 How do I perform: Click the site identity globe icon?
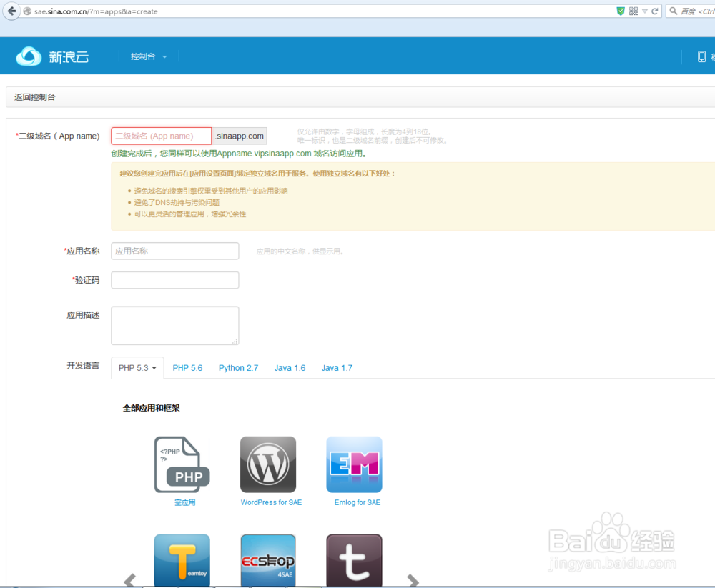[27, 11]
